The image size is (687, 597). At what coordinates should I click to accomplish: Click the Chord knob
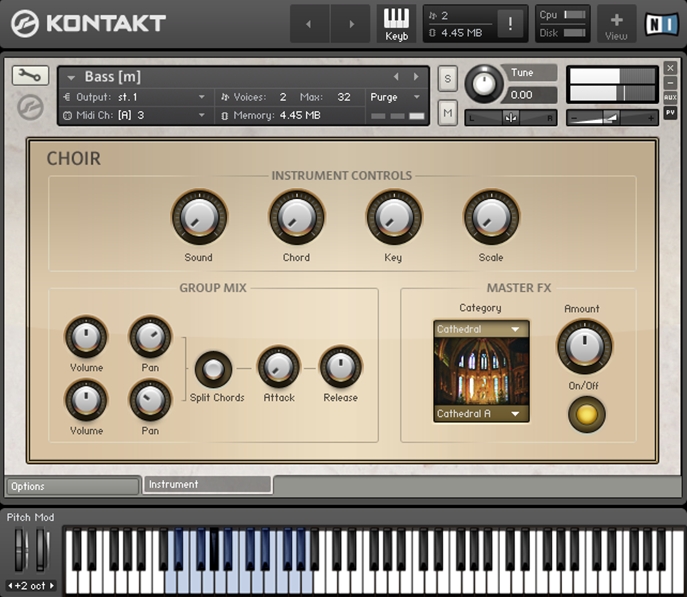297,217
